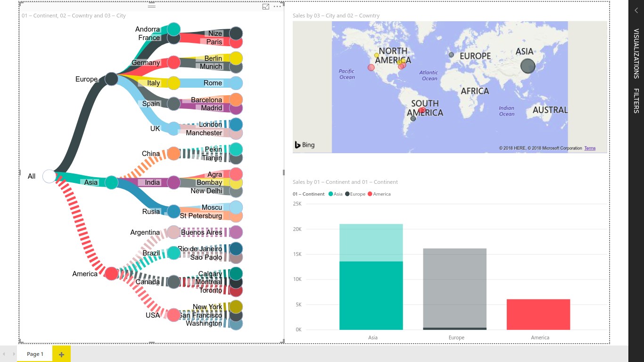Select the India country node
The width and height of the screenshot is (644, 362).
(174, 182)
